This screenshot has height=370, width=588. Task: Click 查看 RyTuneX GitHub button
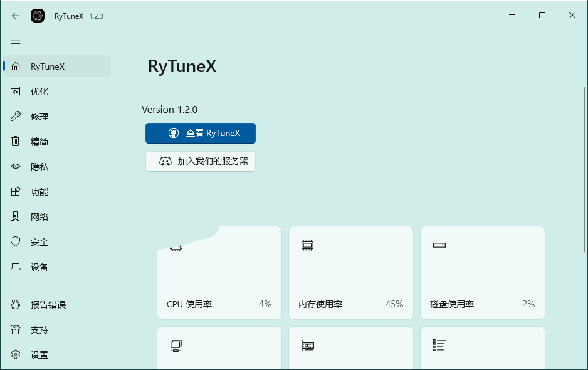tap(201, 133)
